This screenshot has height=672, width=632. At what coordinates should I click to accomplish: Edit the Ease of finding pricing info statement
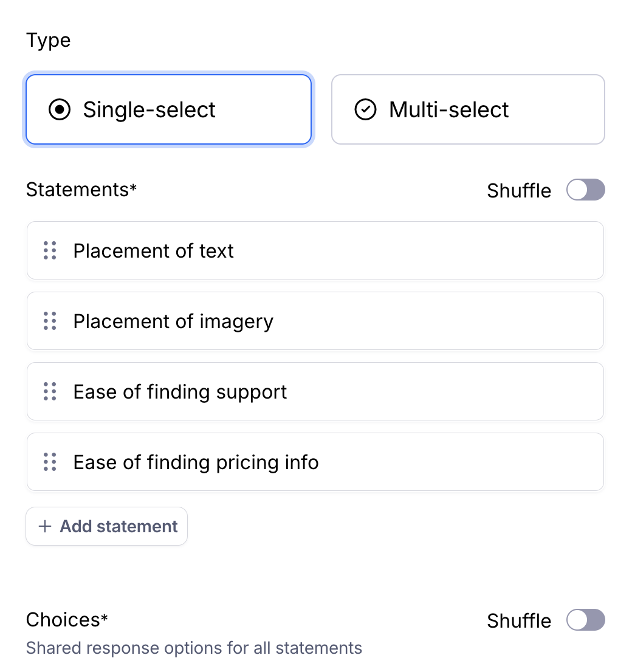(328, 462)
